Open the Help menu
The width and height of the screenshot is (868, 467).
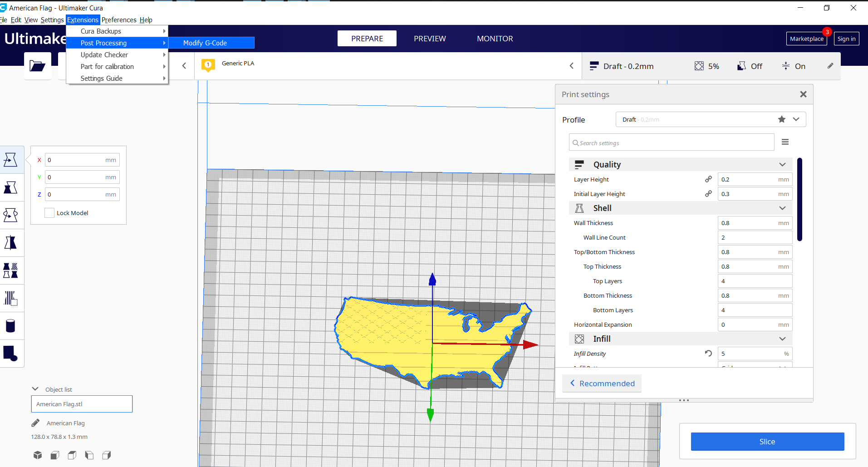coord(146,20)
